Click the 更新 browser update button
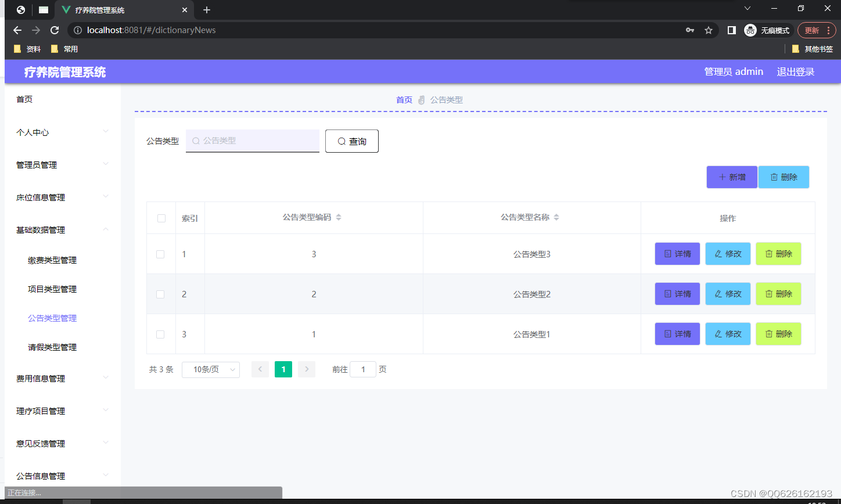841x504 pixels. coord(817,30)
